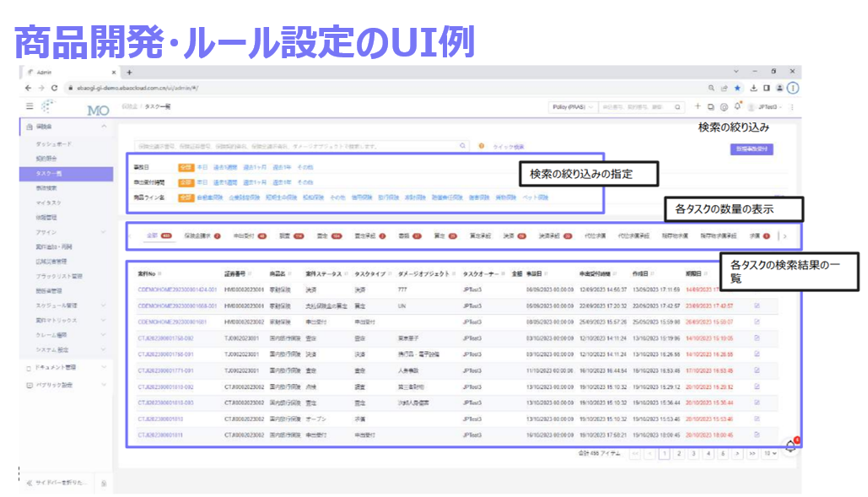
Task: Select 本日 filter for 事故日
Action: [x=202, y=165]
